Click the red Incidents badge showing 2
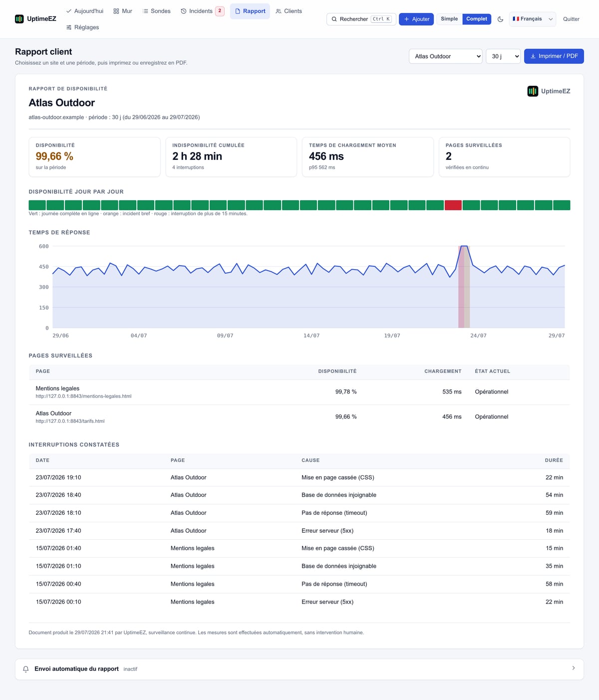This screenshot has width=599, height=700. (220, 11)
